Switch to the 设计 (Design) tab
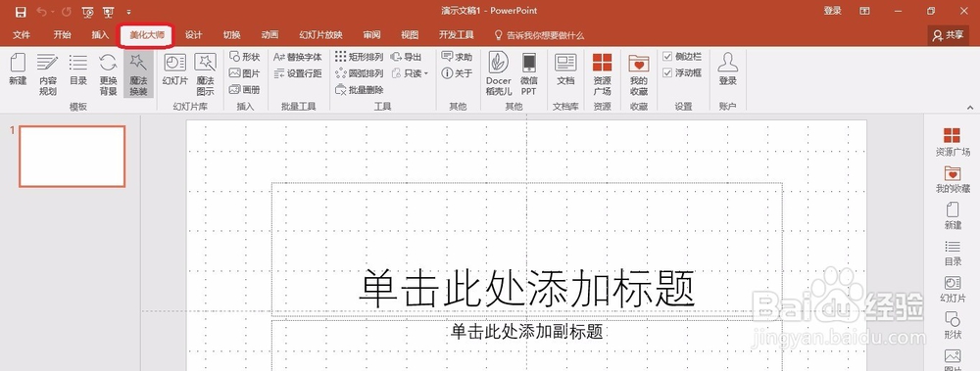 tap(194, 35)
